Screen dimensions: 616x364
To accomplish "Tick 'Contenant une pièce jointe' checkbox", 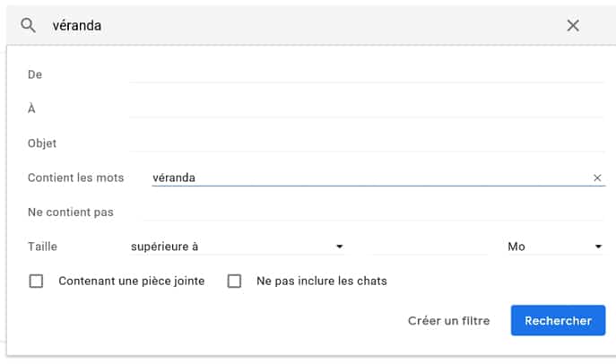I will click(x=36, y=282).
